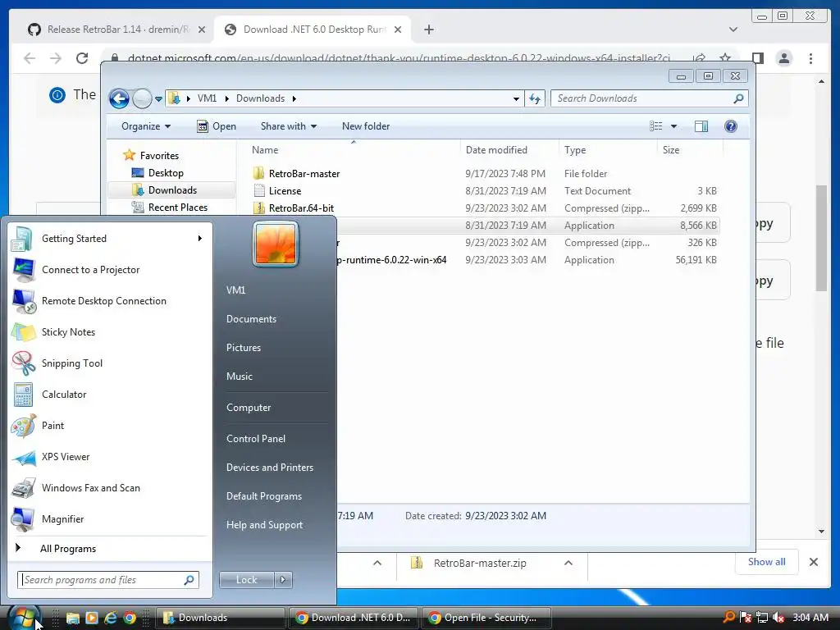Open Default Programs

(x=263, y=496)
